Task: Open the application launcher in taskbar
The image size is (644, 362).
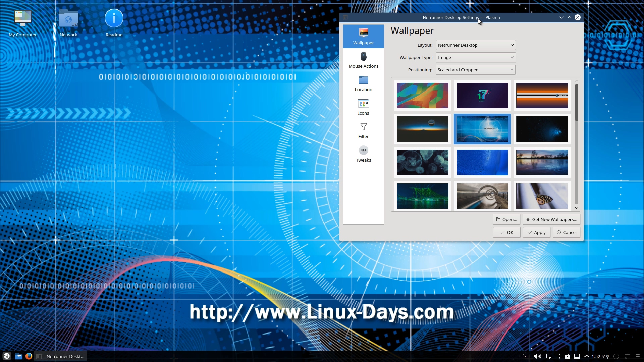Action: coord(7,356)
